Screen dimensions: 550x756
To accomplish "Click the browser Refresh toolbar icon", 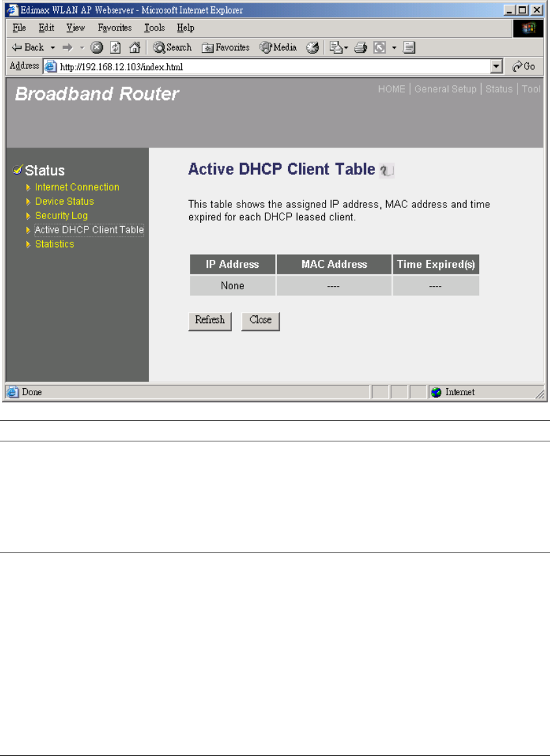I will point(116,47).
